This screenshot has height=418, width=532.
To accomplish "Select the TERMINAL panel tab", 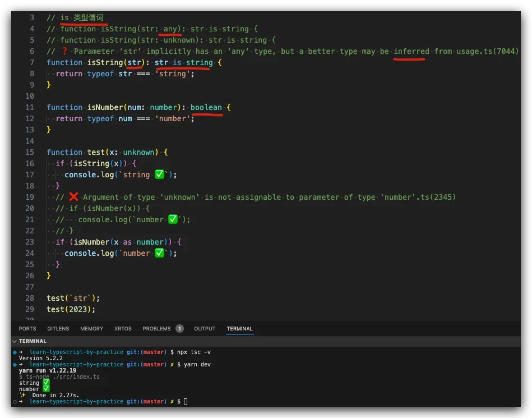I will click(239, 329).
